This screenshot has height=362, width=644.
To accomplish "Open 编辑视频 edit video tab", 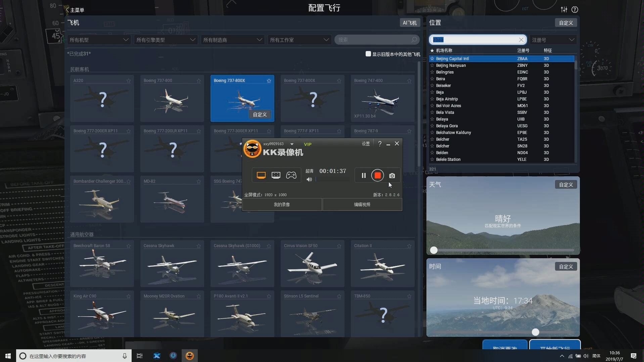I will (362, 205).
